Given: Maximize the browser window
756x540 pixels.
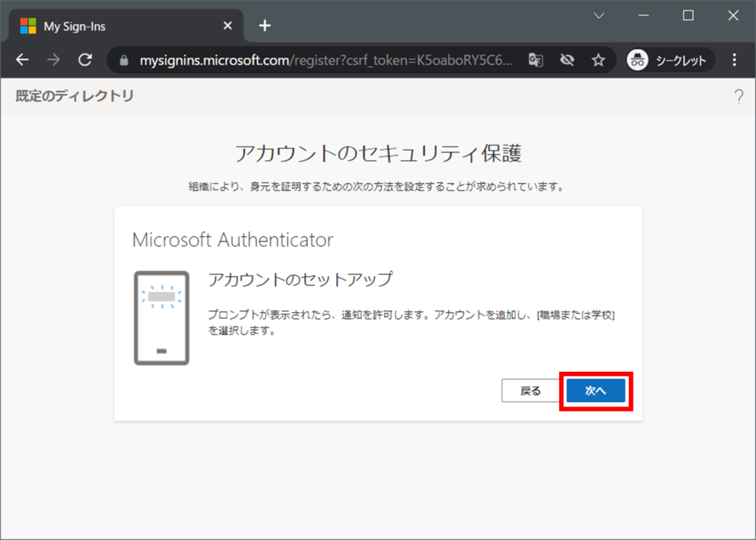Looking at the screenshot, I should [688, 15].
